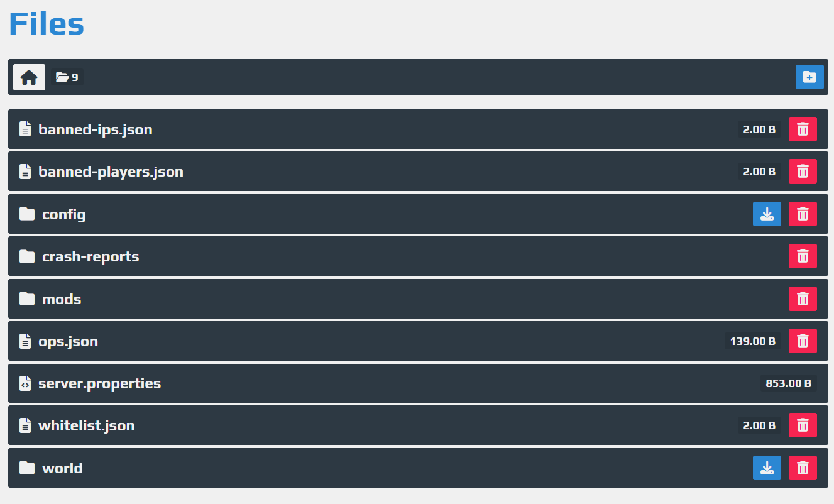The width and height of the screenshot is (834, 504).
Task: Click the new folder button
Action: tap(809, 77)
